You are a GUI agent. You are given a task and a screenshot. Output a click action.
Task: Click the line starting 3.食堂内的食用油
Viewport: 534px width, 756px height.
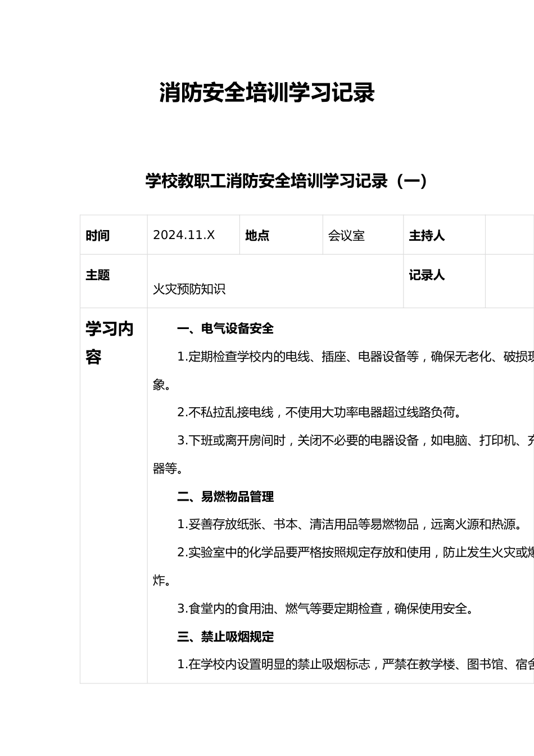pyautogui.click(x=327, y=609)
